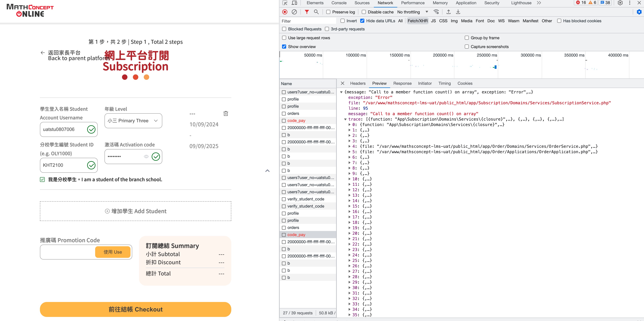The image size is (644, 321).
Task: Uncheck branch school student checkbox
Action: tap(42, 179)
